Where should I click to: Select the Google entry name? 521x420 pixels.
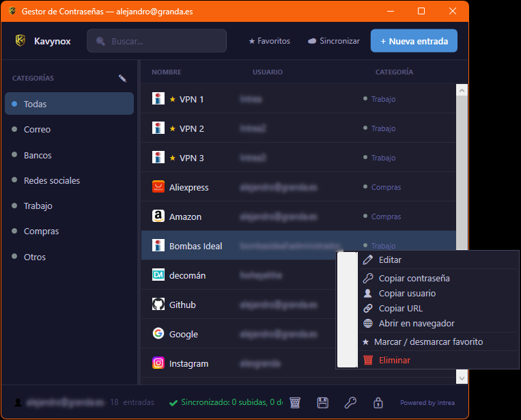(184, 334)
